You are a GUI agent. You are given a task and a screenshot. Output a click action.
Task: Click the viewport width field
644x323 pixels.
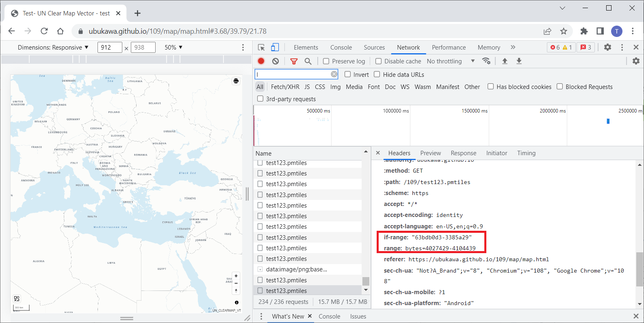(110, 48)
